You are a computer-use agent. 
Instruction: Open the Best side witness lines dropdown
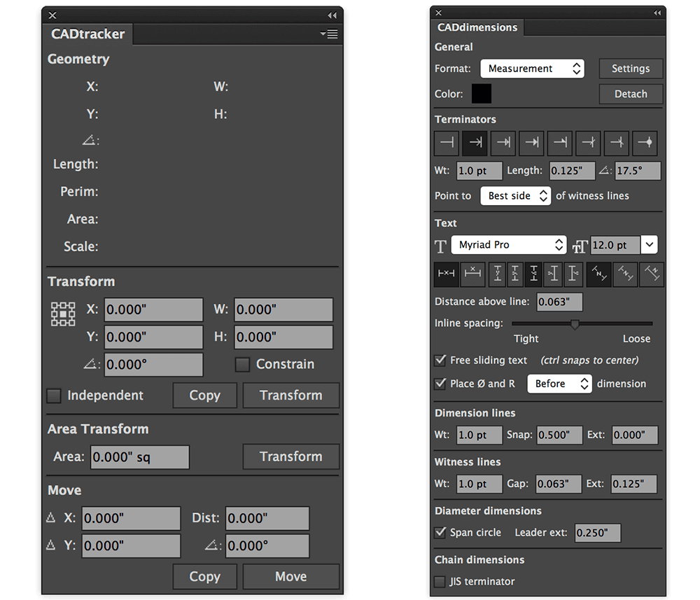pos(516,196)
